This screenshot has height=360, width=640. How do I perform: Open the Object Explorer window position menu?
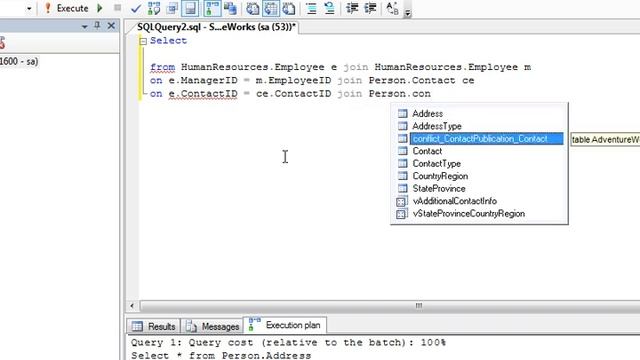[84, 27]
